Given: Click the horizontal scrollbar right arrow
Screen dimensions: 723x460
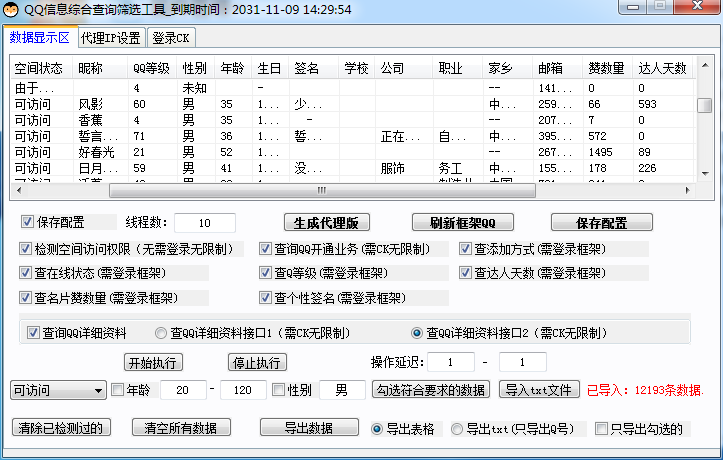Looking at the screenshot, I should [x=687, y=190].
